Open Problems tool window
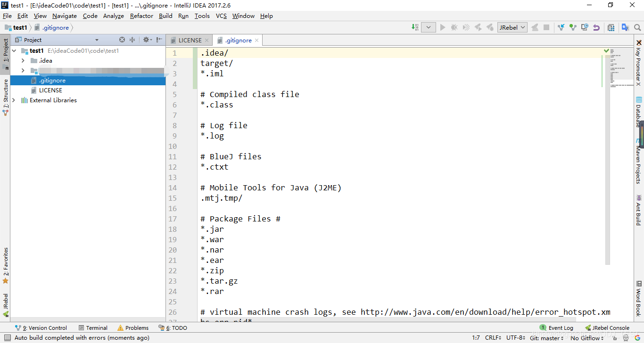The width and height of the screenshot is (644, 343). point(133,328)
